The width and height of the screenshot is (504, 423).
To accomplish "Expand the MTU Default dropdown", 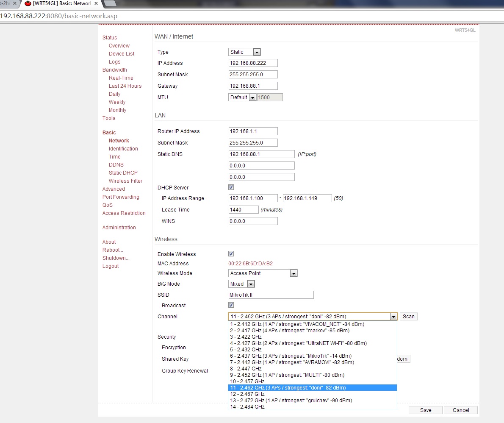I will 242,97.
